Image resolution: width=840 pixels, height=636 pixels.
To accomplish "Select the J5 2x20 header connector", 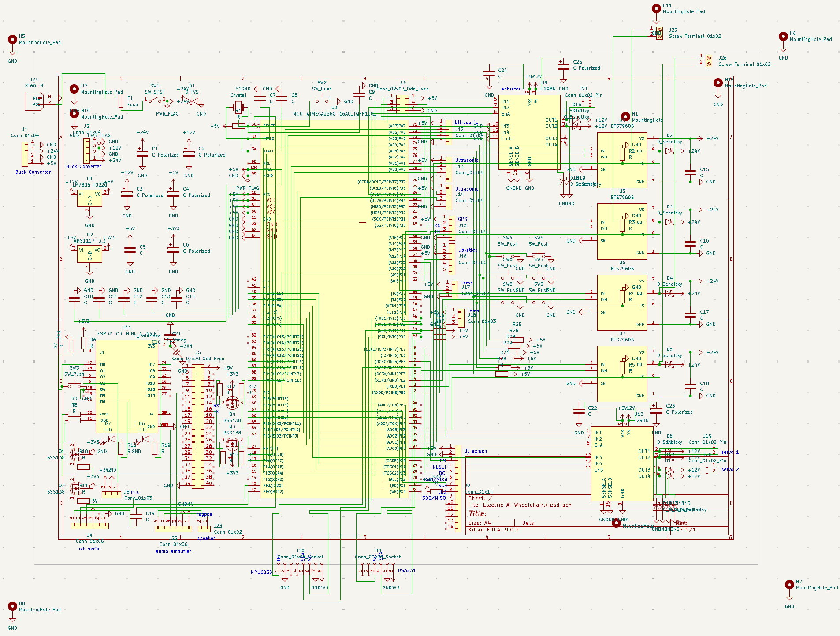I will click(x=198, y=426).
